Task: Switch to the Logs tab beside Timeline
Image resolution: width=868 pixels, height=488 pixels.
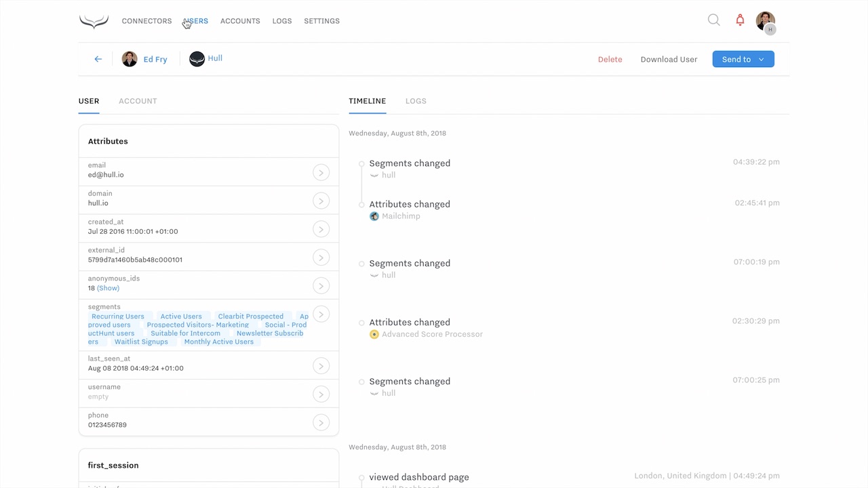Action: point(416,101)
